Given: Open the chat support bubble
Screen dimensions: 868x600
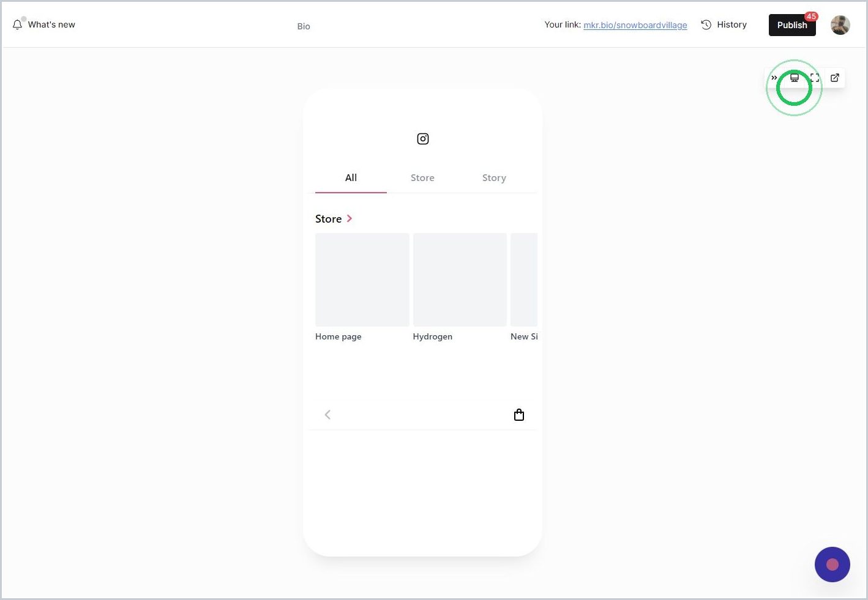Looking at the screenshot, I should tap(832, 565).
